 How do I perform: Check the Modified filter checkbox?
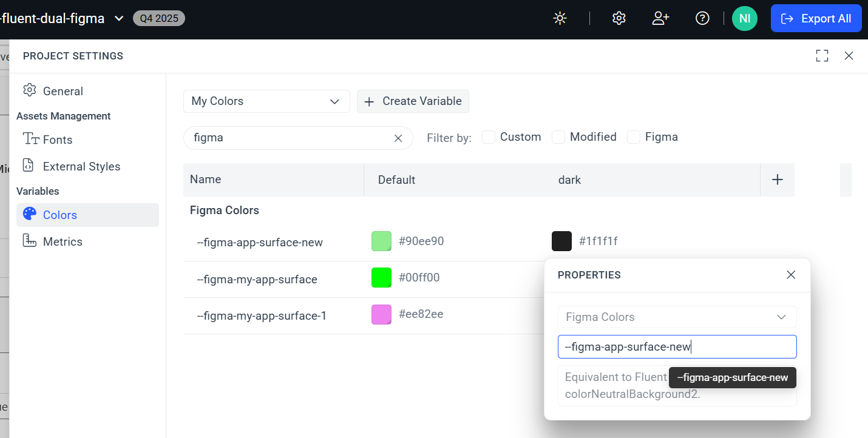558,137
